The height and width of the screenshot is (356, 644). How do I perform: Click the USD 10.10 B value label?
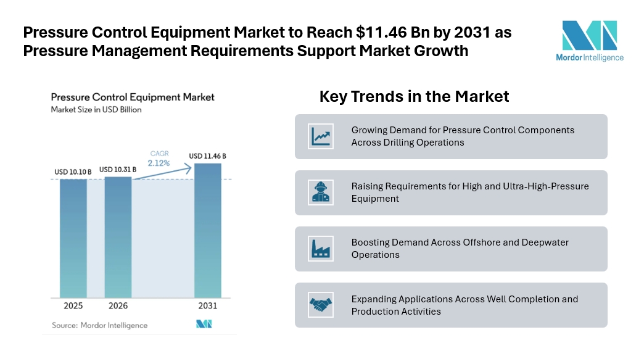(73, 172)
